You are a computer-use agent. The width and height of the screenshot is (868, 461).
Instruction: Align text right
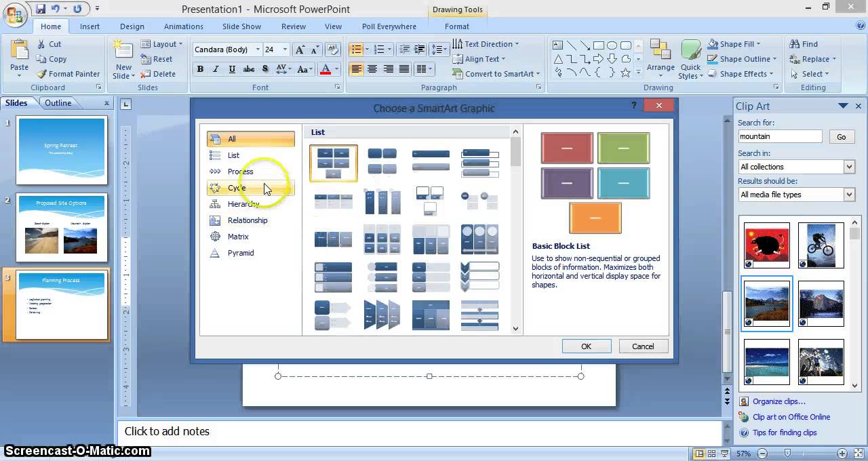point(389,69)
